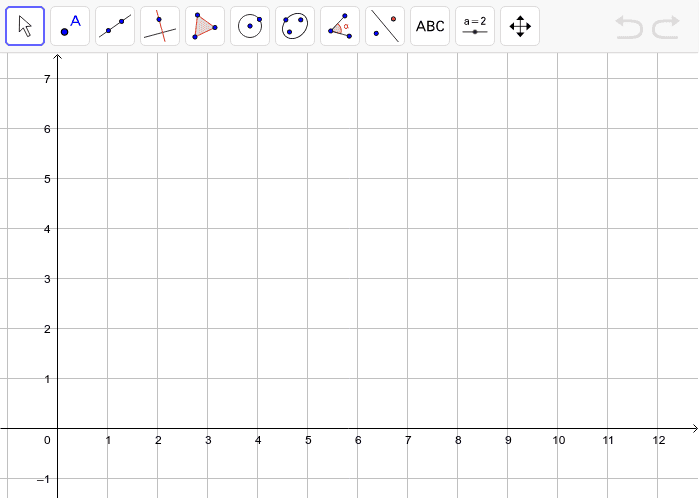
Task: Click x-axis label 10
Action: [559, 440]
